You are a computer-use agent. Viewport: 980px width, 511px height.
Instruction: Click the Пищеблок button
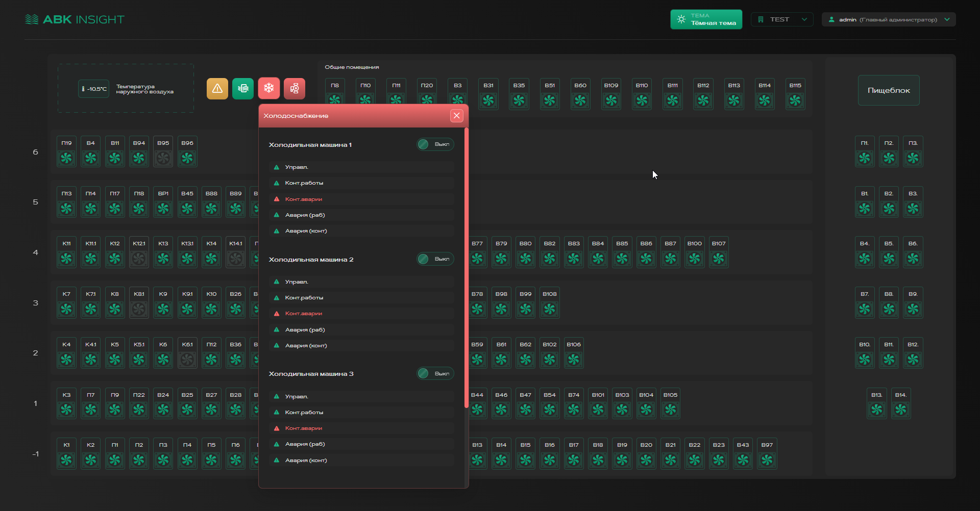pyautogui.click(x=888, y=90)
